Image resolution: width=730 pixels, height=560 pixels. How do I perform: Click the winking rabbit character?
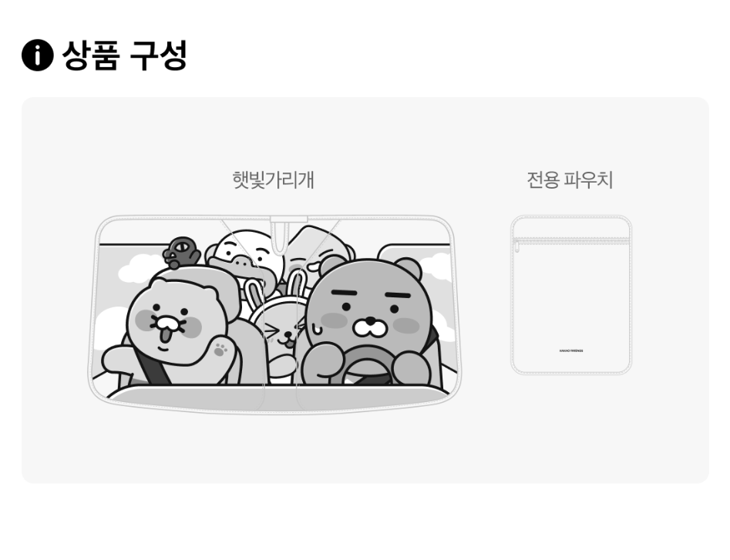[x=278, y=331]
